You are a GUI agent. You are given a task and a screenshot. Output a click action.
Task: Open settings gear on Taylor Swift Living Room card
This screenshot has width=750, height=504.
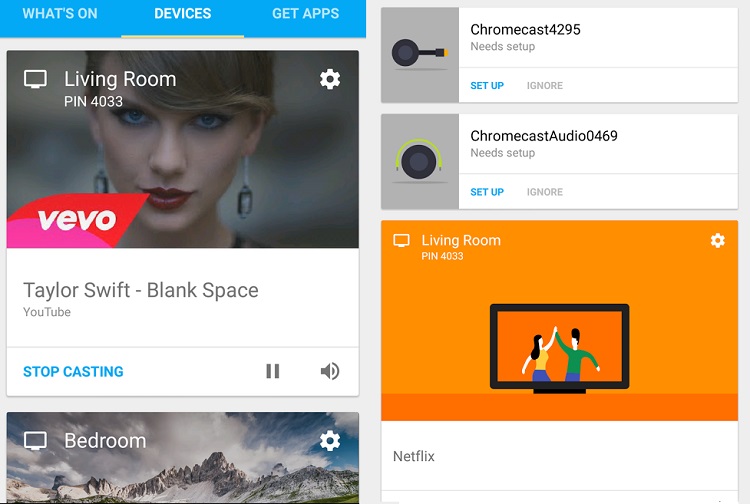330,79
